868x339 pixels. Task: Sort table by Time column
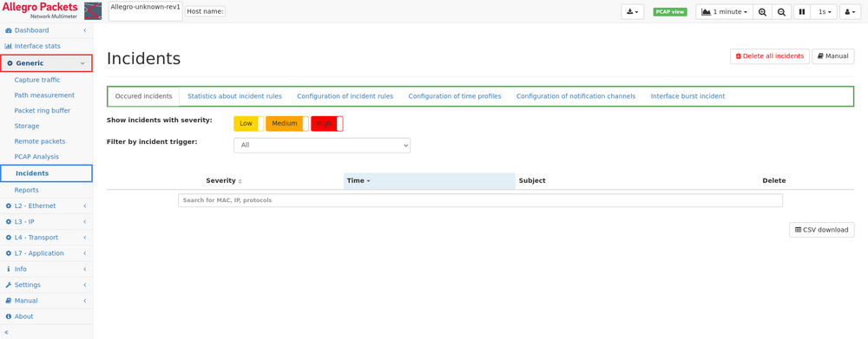pos(429,181)
